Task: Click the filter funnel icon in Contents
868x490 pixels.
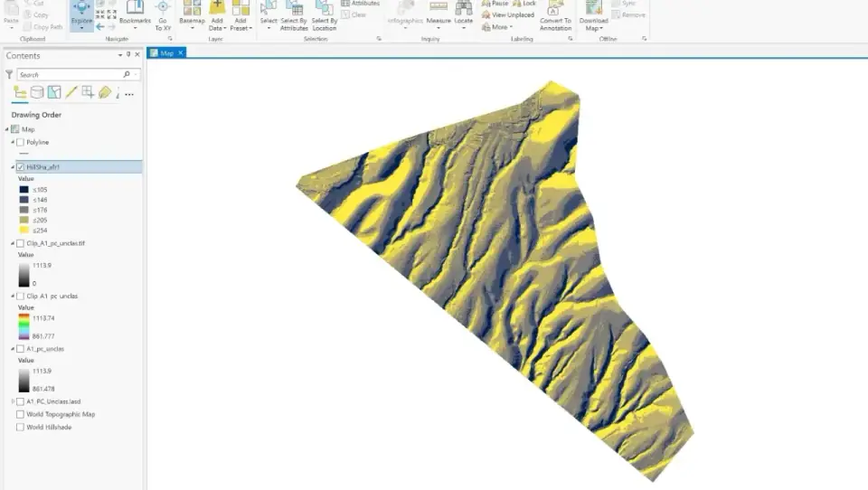Action: tap(9, 74)
